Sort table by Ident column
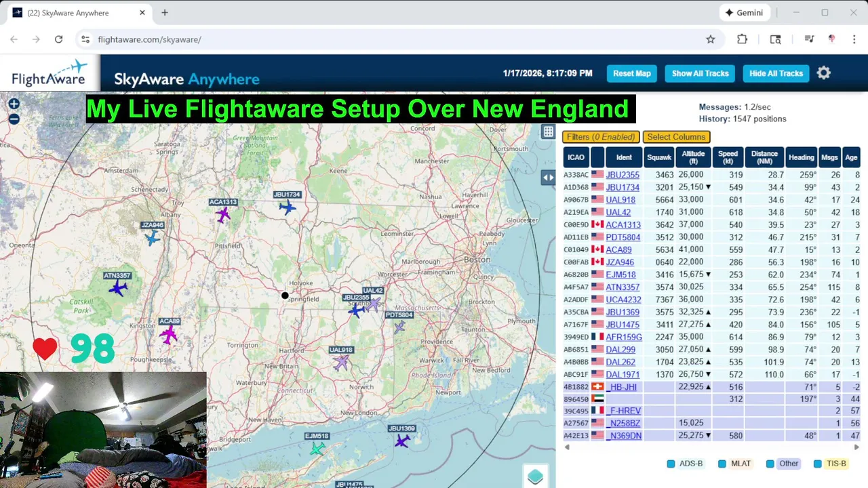The image size is (868, 488). 624,157
